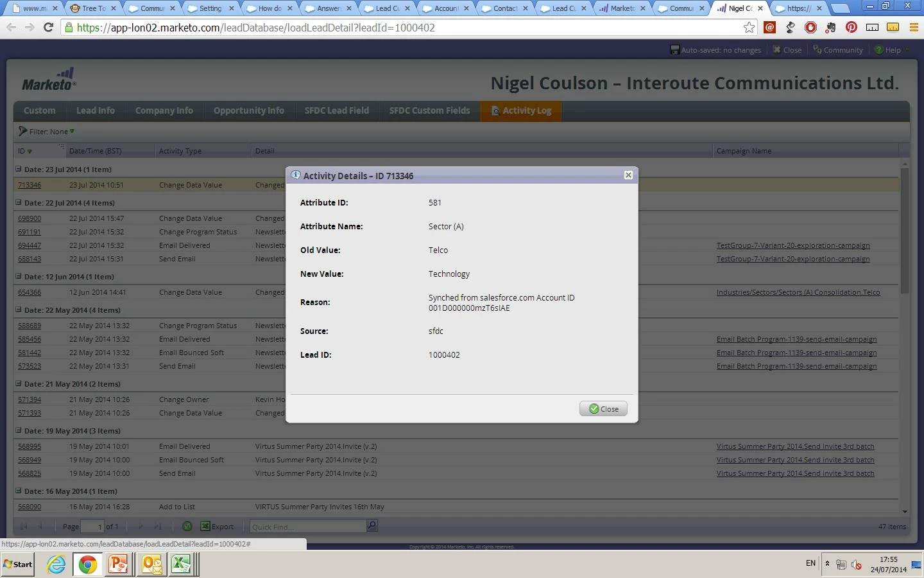This screenshot has width=924, height=578.
Task: Collapse the Date: 22 May 2014 group
Action: [x=19, y=310]
